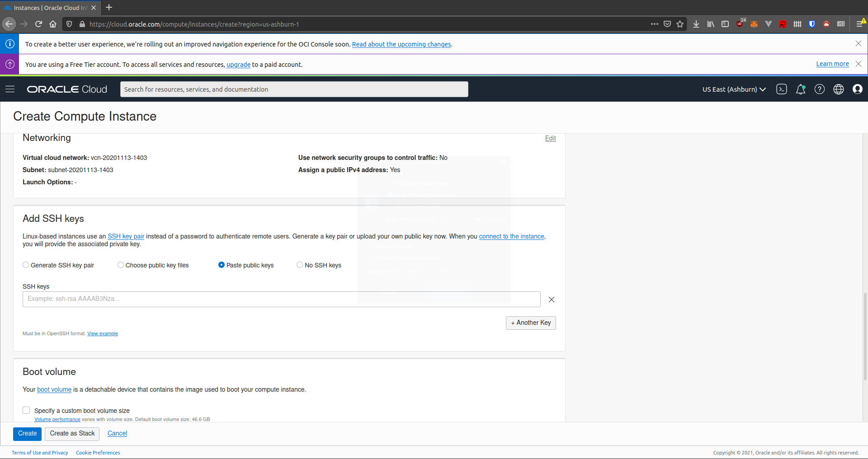Open user profile avatar icon
Viewport: 868px width, 459px height.
pos(858,89)
